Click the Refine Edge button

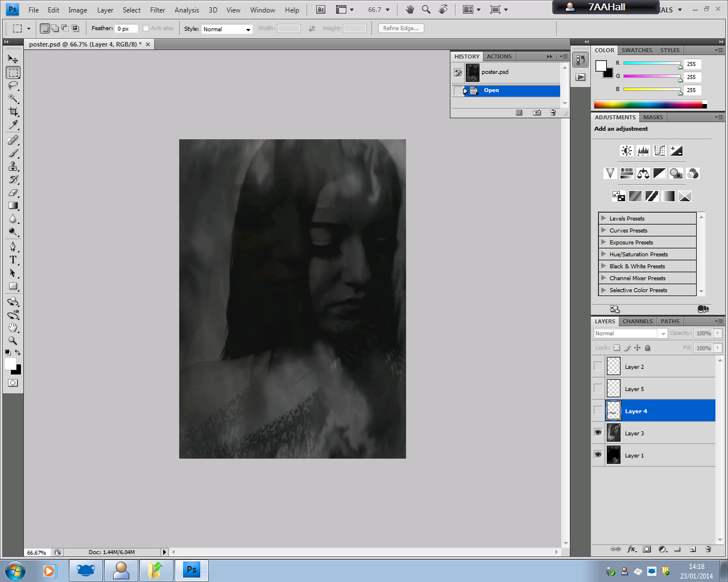[401, 28]
